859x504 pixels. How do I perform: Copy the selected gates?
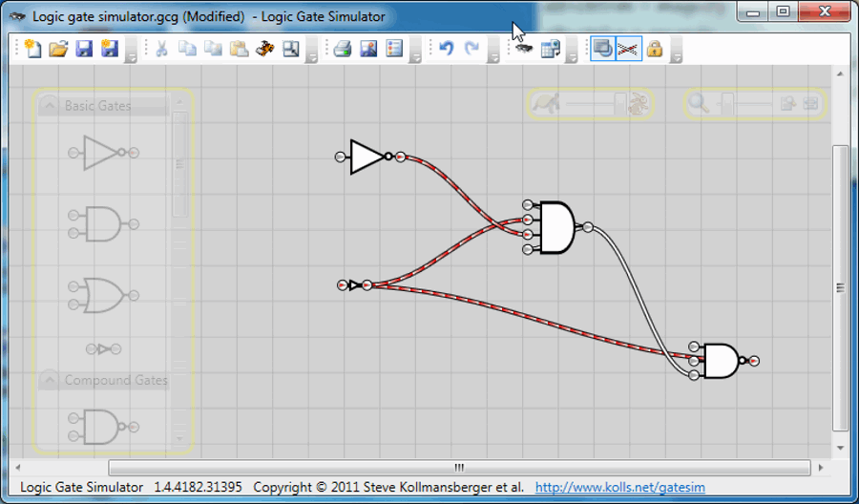coord(187,49)
